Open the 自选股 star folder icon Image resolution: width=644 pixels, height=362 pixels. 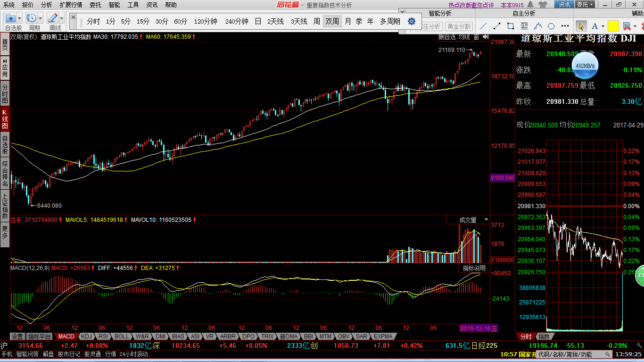point(10,18)
